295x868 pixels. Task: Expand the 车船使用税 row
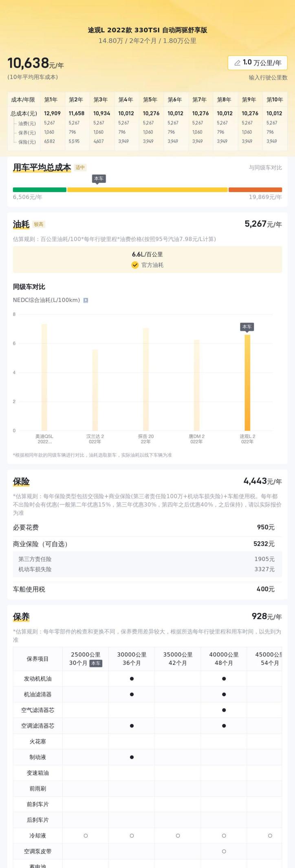tap(147, 589)
